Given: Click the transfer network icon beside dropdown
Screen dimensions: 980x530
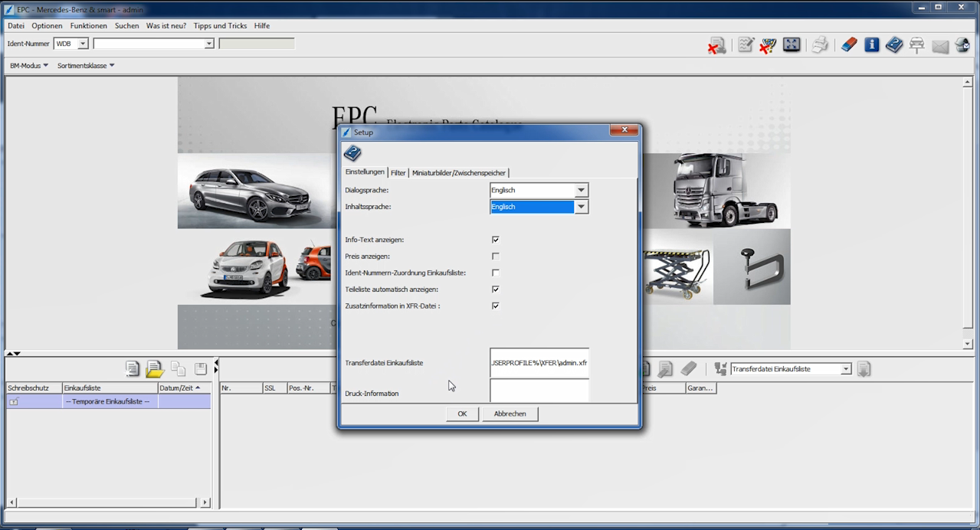Looking at the screenshot, I should [720, 369].
